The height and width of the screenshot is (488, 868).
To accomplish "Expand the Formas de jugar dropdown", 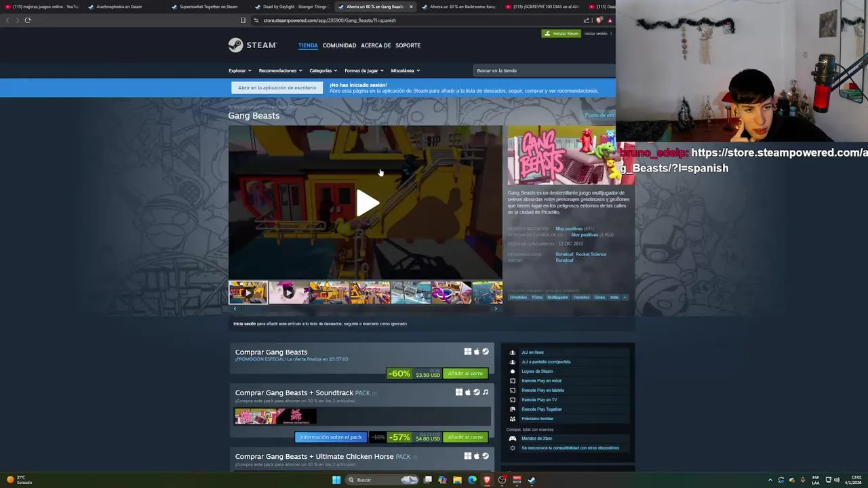I will pos(364,70).
